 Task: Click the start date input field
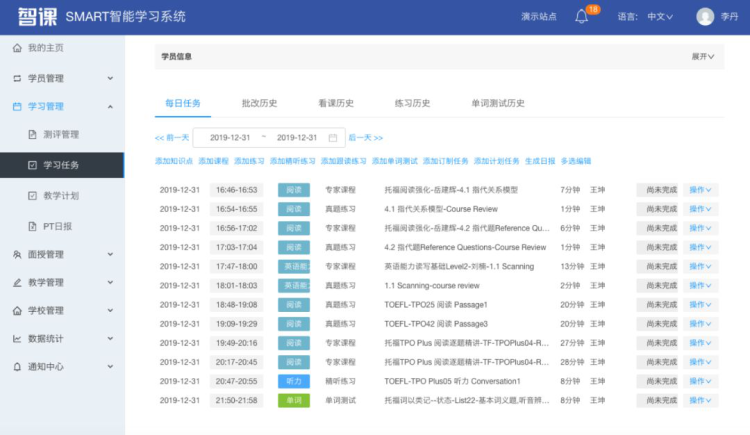[x=230, y=138]
